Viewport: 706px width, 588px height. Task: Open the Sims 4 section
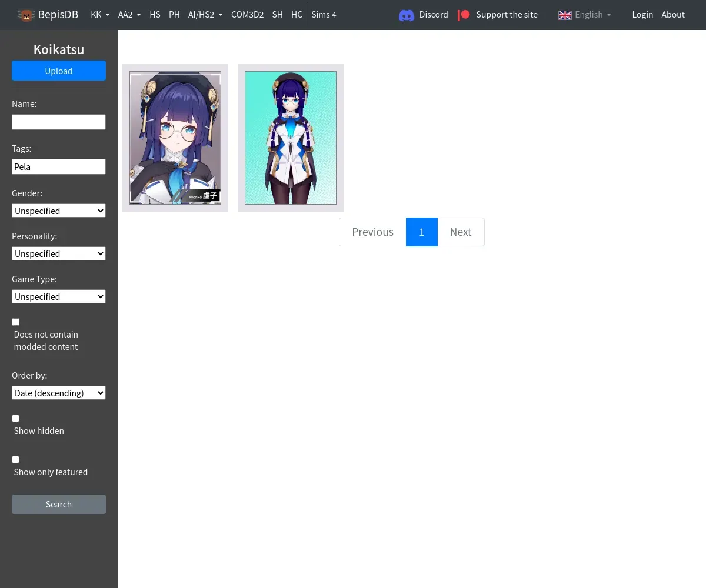click(x=324, y=15)
